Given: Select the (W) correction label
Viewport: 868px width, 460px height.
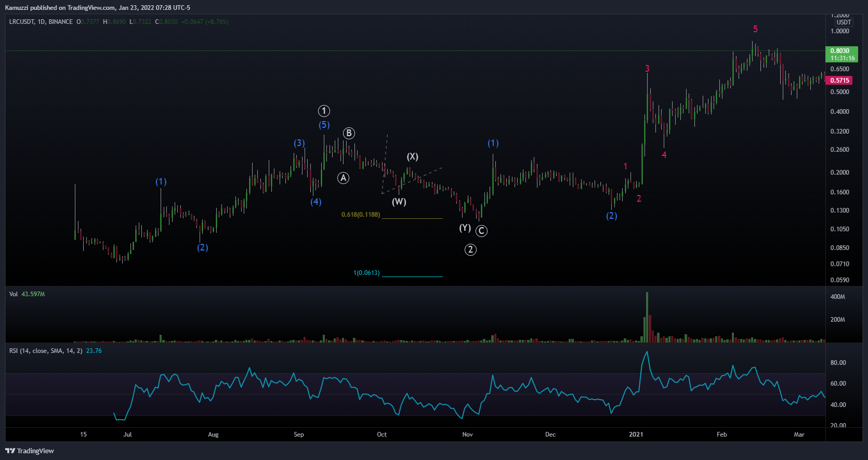Looking at the screenshot, I should [399, 202].
